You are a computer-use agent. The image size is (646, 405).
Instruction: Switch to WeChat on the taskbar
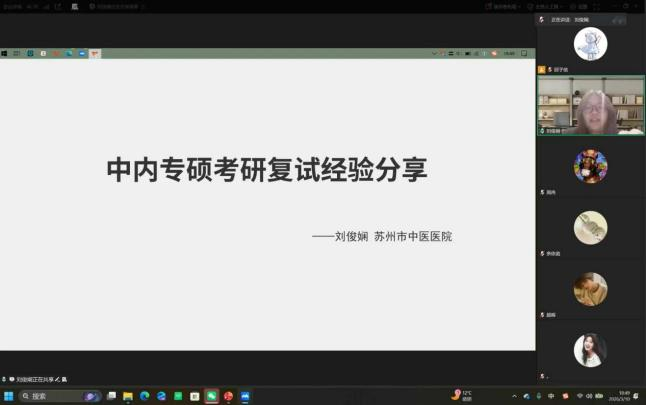[x=211, y=396]
